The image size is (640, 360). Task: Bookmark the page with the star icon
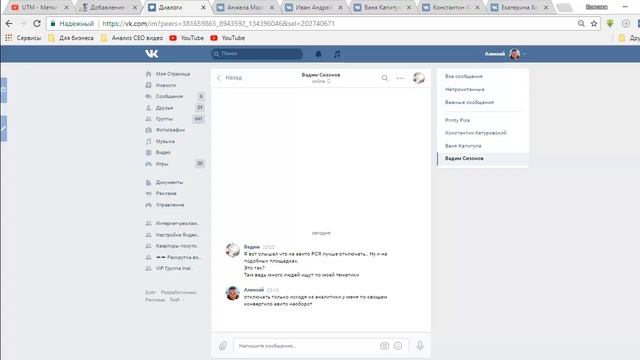point(594,24)
